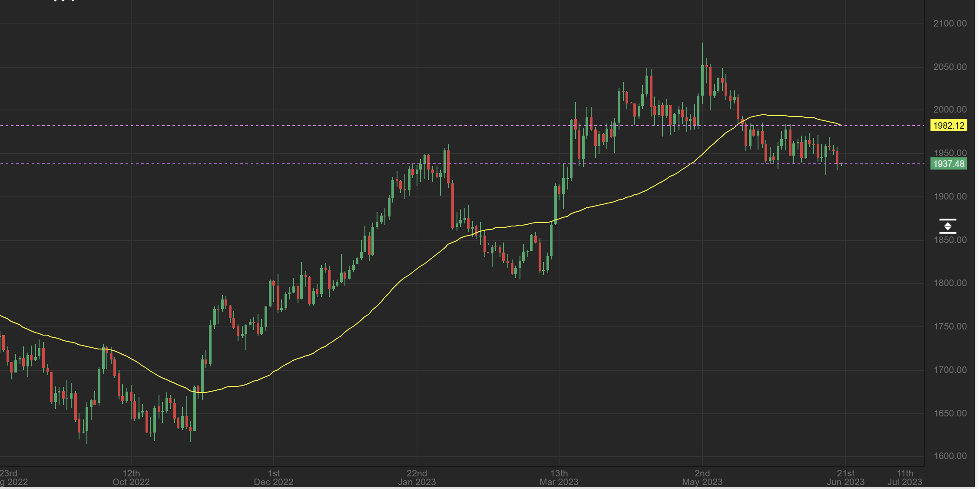Click the 1900.00 price axis label

pyautogui.click(x=950, y=196)
